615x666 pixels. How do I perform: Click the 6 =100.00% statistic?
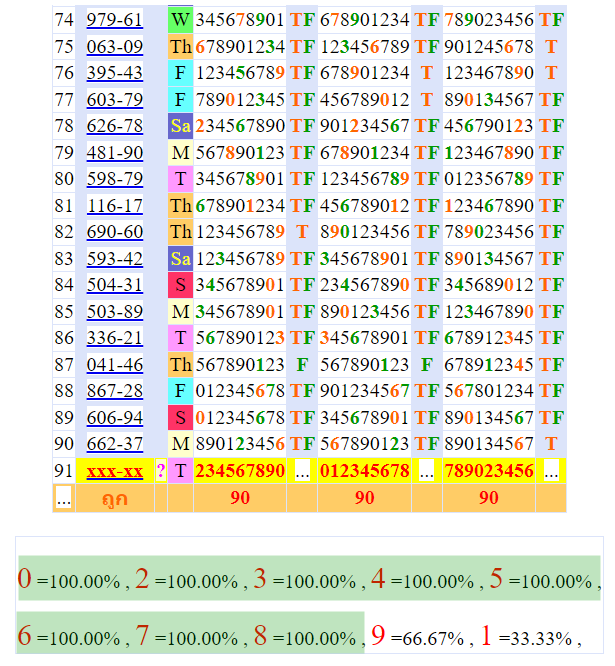pyautogui.click(x=69, y=636)
